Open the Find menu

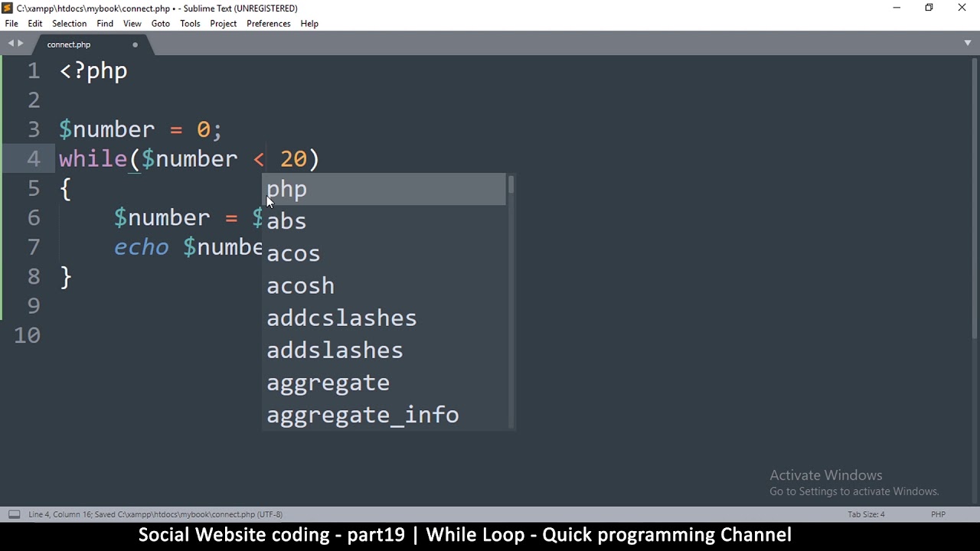click(x=105, y=24)
